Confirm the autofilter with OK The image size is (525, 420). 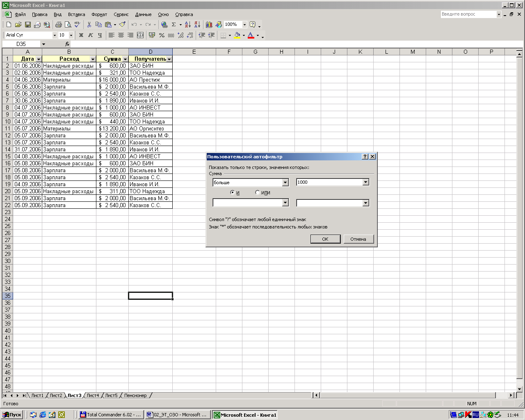coord(325,239)
